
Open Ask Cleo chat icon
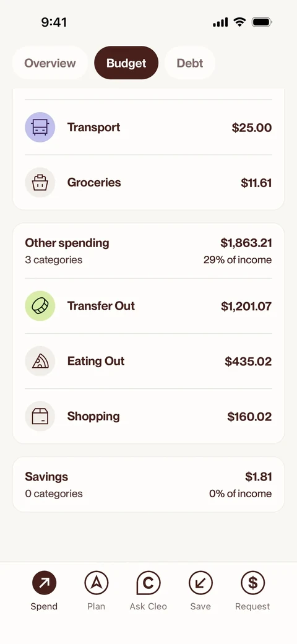148,583
